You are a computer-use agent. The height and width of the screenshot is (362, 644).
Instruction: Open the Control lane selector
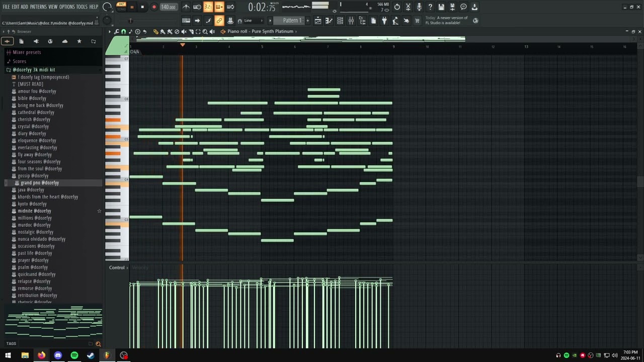[117, 267]
